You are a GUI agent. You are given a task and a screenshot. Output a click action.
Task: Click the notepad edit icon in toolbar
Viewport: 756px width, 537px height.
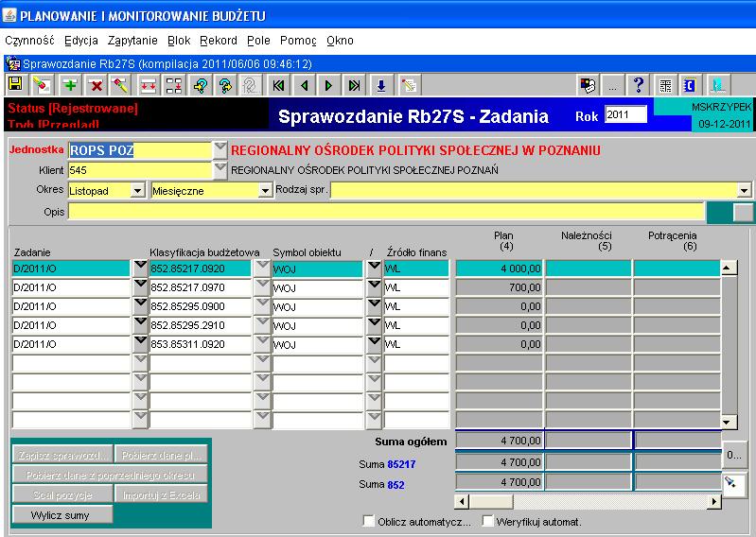(409, 85)
